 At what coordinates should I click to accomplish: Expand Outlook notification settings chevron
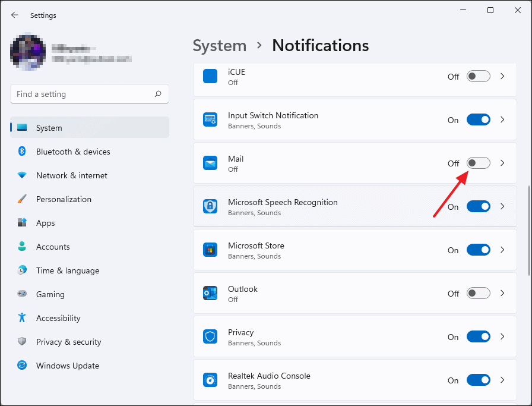click(x=502, y=293)
